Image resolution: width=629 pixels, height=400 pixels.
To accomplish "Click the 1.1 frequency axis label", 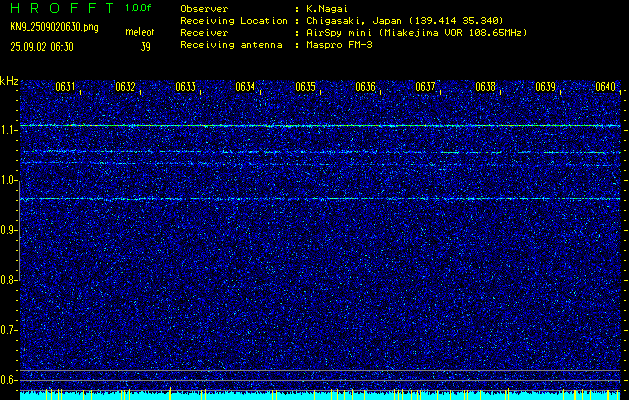I will tap(7, 130).
